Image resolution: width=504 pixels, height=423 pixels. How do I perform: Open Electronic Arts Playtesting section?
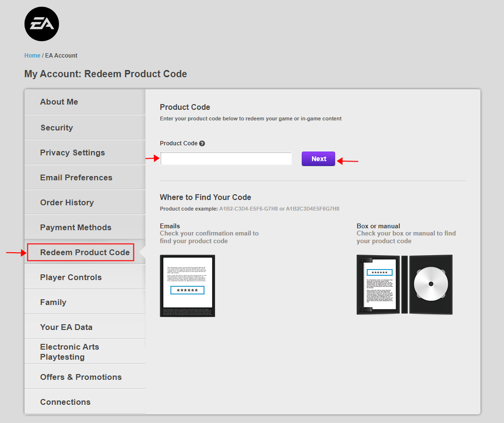(x=85, y=352)
